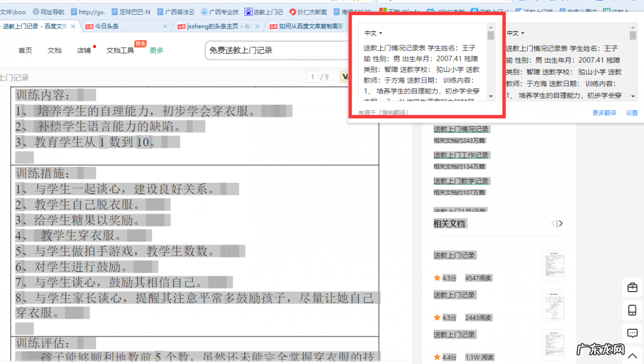This screenshot has width=644, height=364.
Task: Open the 送教上门工作记录 search suggestion
Action: pos(462,155)
